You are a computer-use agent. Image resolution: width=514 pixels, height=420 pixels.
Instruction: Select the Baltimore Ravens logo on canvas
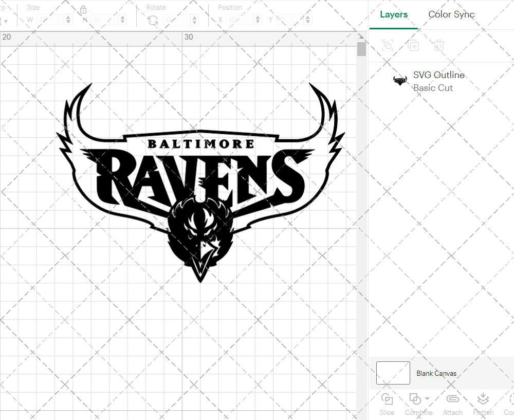coord(200,182)
